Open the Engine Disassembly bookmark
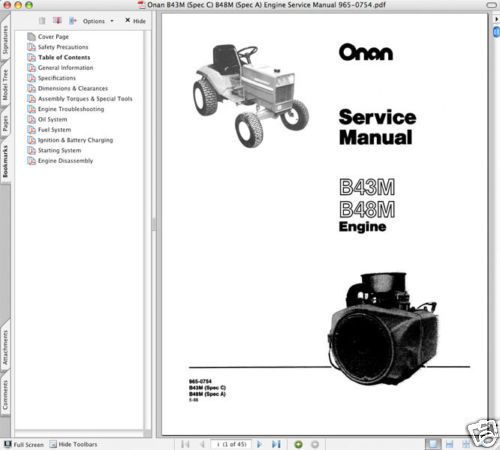500x450 pixels. click(x=65, y=161)
